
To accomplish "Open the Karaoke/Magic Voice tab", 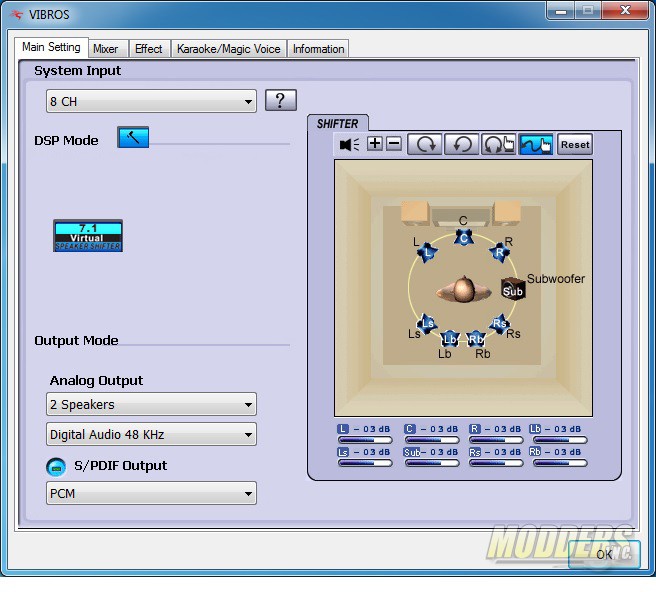I will point(228,49).
